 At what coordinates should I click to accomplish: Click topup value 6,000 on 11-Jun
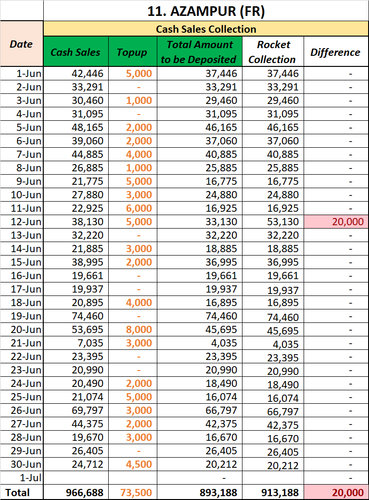click(133, 208)
